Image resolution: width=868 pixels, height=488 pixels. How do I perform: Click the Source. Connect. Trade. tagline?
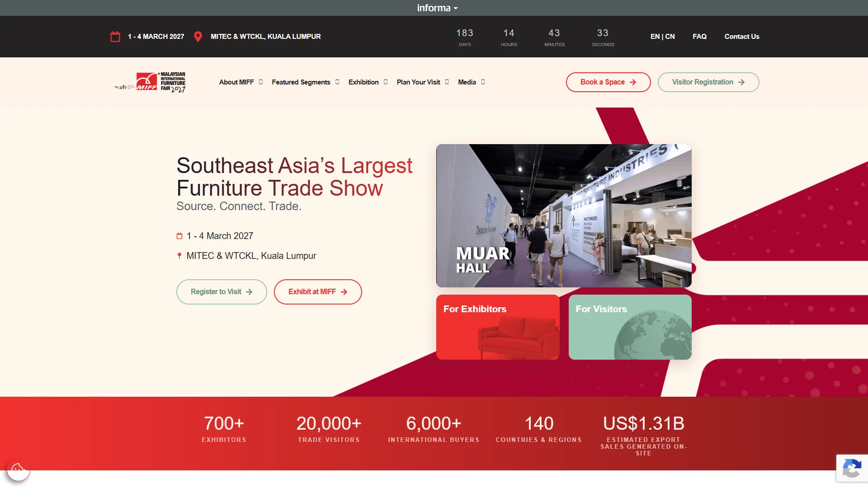click(239, 206)
